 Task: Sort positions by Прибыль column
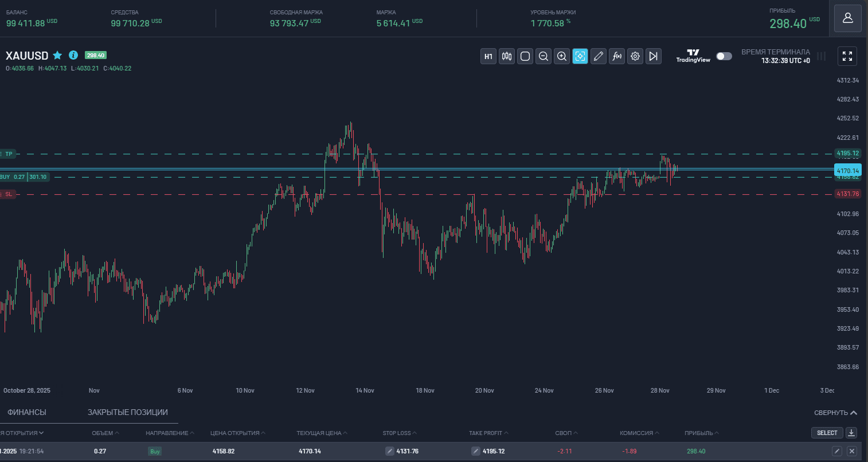pos(701,433)
